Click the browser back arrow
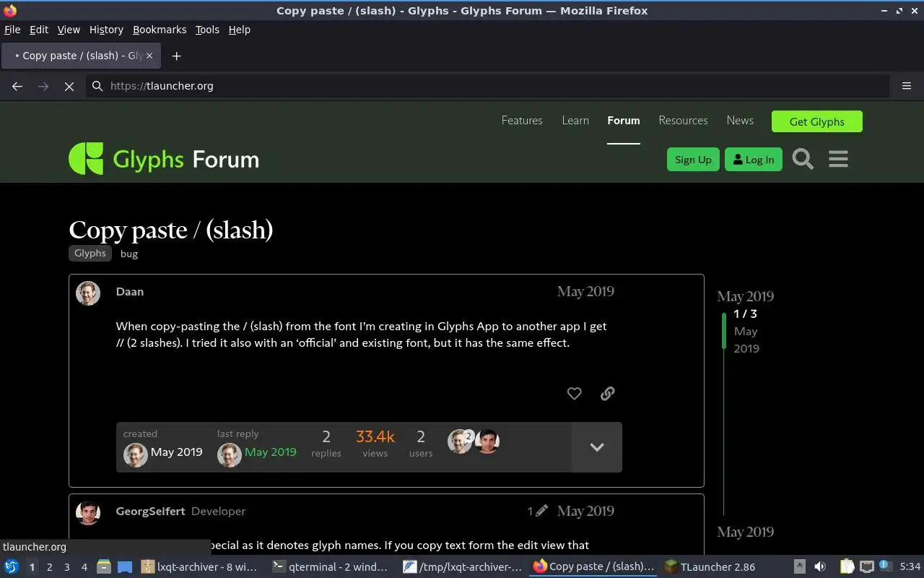Viewport: 924px width, 578px height. (x=17, y=86)
